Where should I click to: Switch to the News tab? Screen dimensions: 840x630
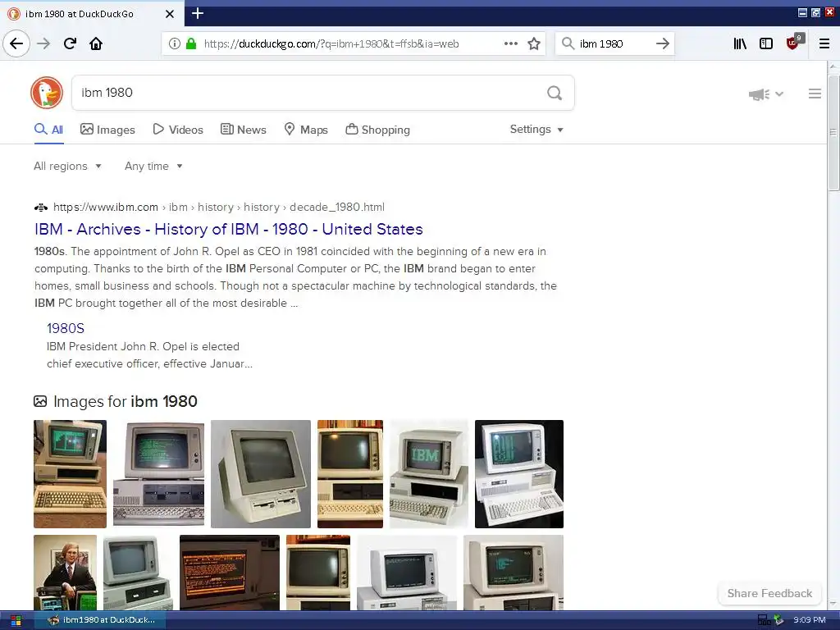pos(243,130)
